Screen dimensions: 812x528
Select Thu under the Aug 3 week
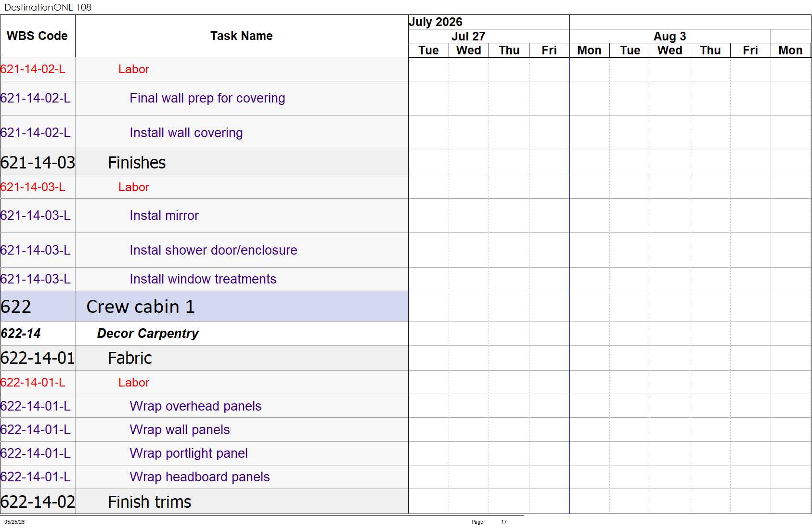tap(710, 51)
